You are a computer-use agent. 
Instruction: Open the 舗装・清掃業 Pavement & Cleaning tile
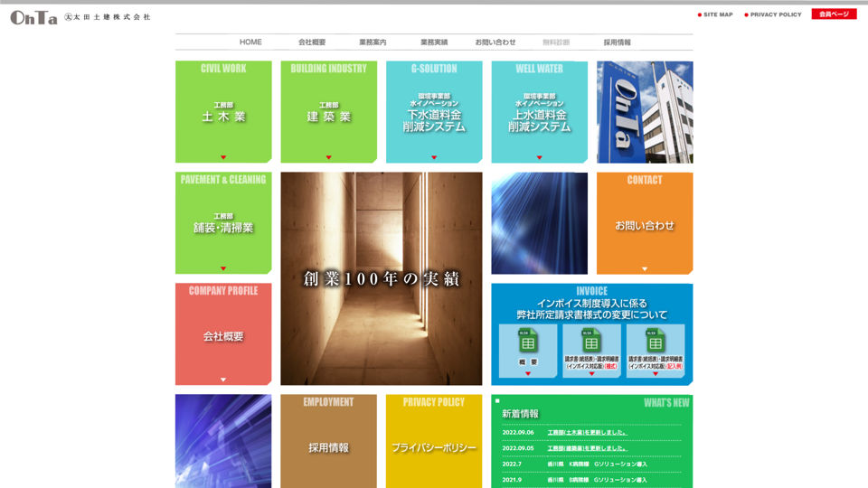223,223
